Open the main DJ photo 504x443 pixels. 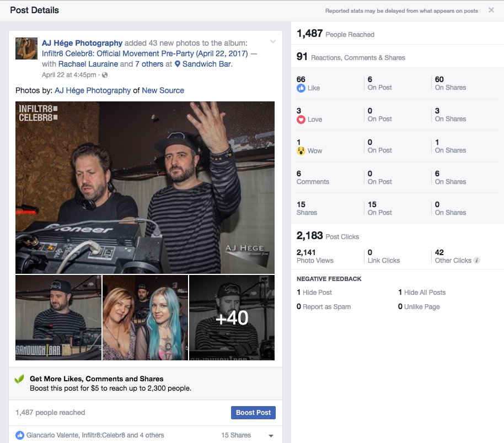coord(145,187)
